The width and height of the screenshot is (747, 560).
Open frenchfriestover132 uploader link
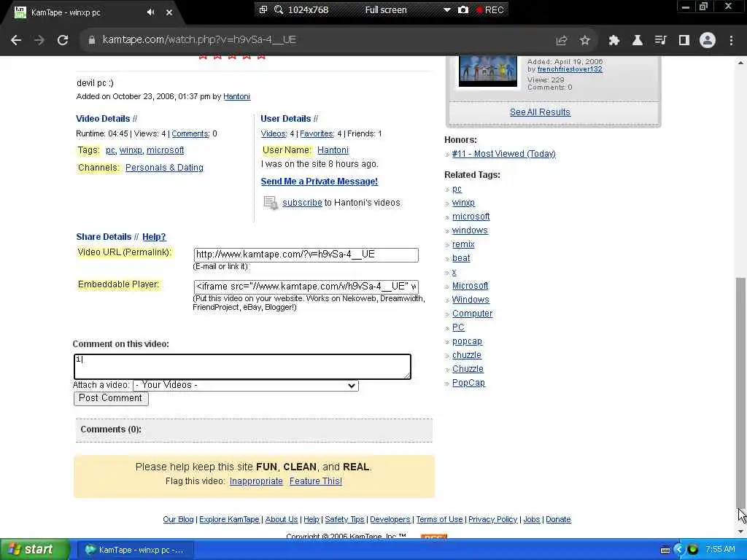[570, 69]
